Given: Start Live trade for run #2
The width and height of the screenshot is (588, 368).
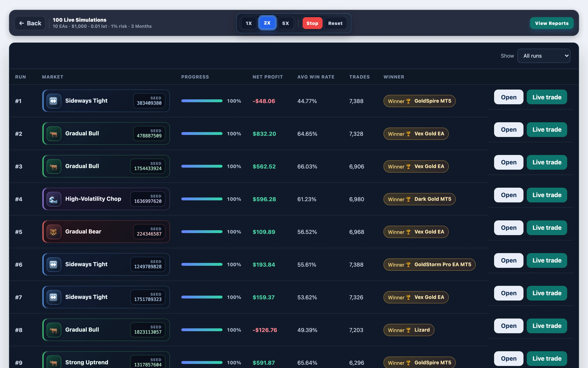Looking at the screenshot, I should (x=547, y=129).
